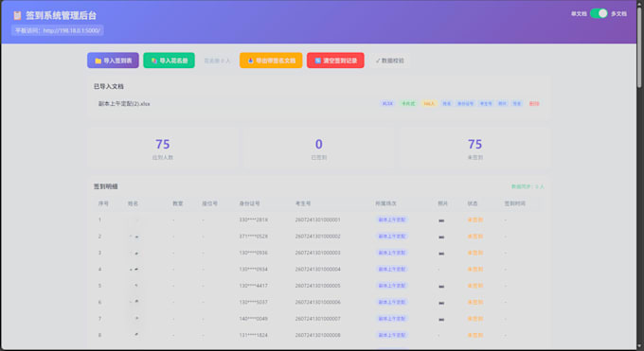644x351 pixels.
Task: Click the tablet access URL chip
Action: click(58, 30)
